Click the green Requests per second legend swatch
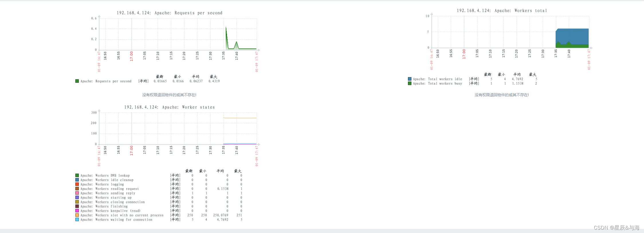This screenshot has height=233, width=644. click(77, 81)
